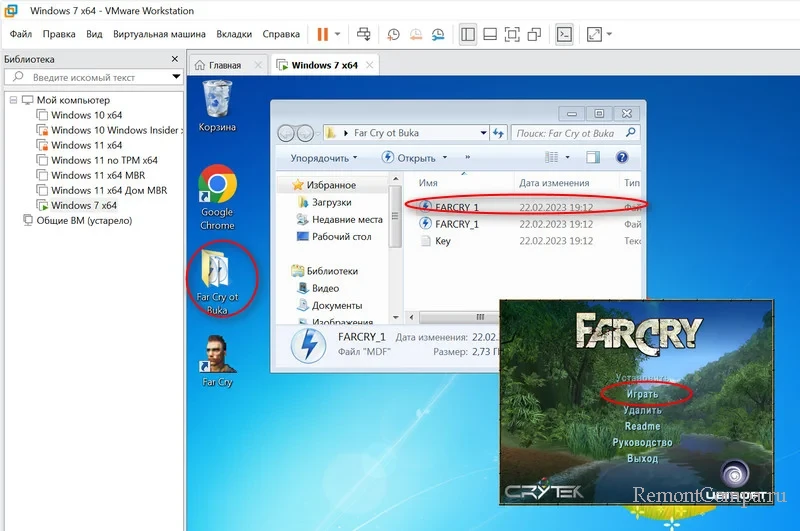Close the Windows 7 x64 tab
Screen dimensions: 800x531
pyautogui.click(x=369, y=65)
